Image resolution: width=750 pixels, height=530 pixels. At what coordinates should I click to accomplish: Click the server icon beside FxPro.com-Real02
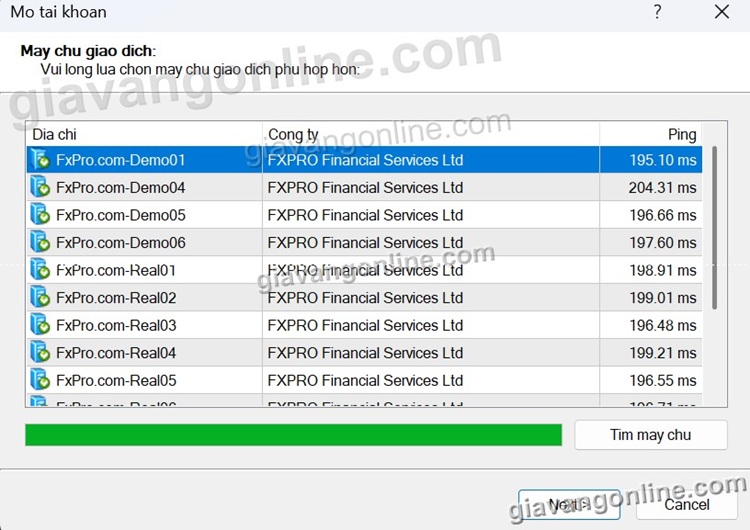(40, 298)
